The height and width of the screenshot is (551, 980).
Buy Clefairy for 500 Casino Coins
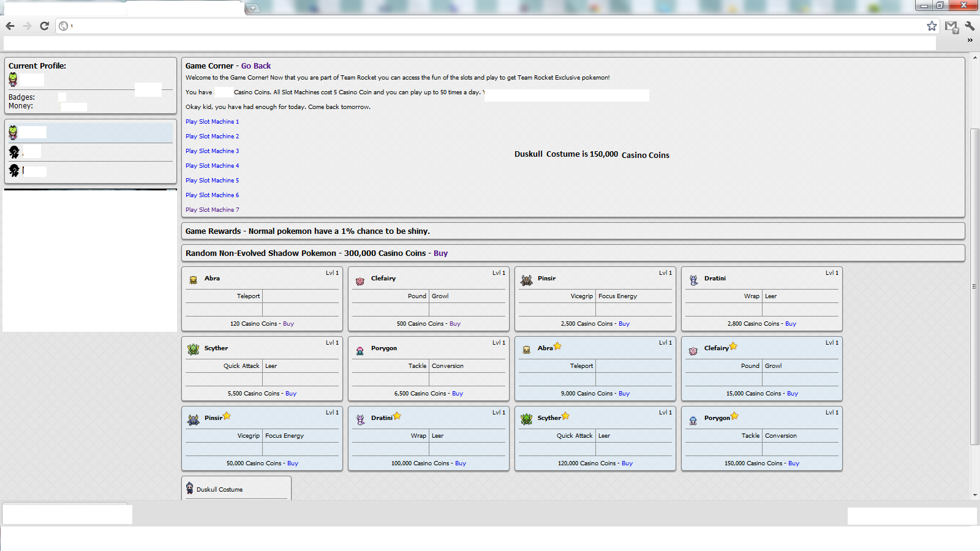pos(455,324)
